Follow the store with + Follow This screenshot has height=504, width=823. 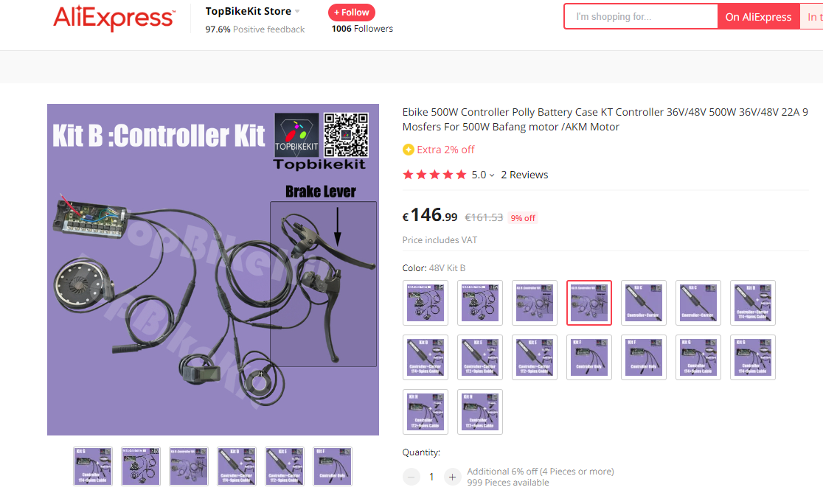coord(352,12)
